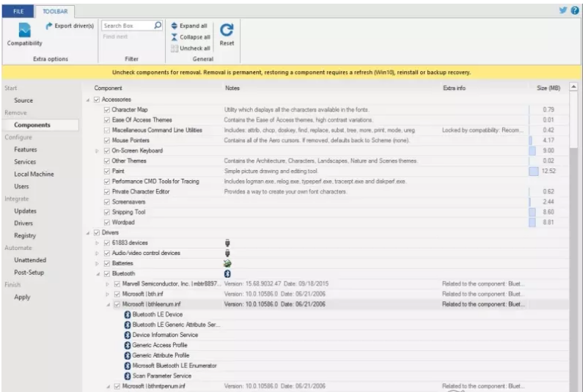Image resolution: width=588 pixels, height=392 pixels.
Task: Uncheck the Paint component
Action: point(107,171)
